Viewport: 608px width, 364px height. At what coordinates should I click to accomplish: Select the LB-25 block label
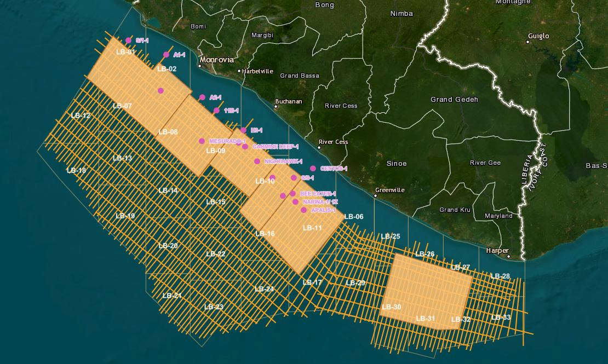pos(390,236)
